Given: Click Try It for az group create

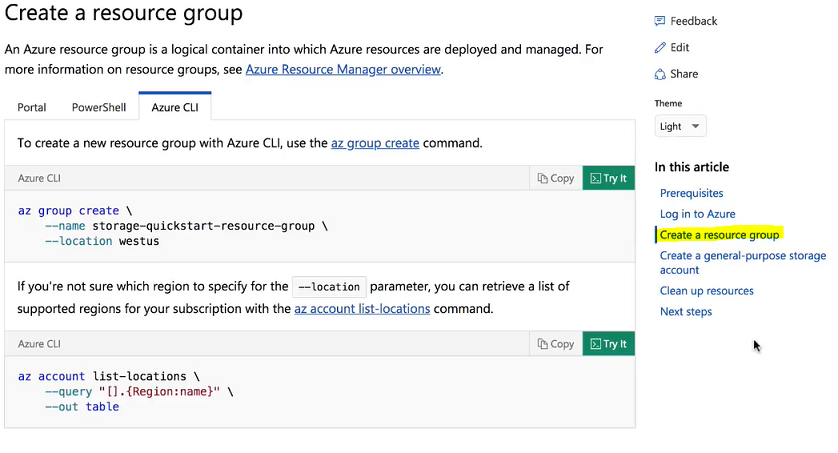Looking at the screenshot, I should point(609,178).
